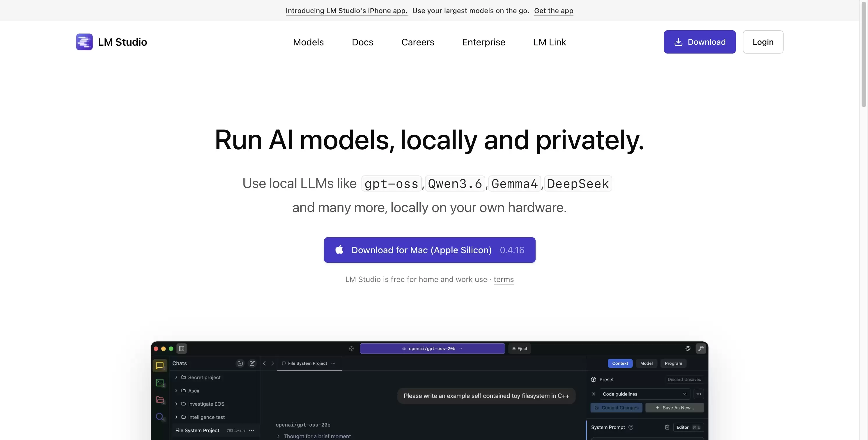Click the color palette theme icon
Viewport: 868px width, 440px height.
click(688, 348)
